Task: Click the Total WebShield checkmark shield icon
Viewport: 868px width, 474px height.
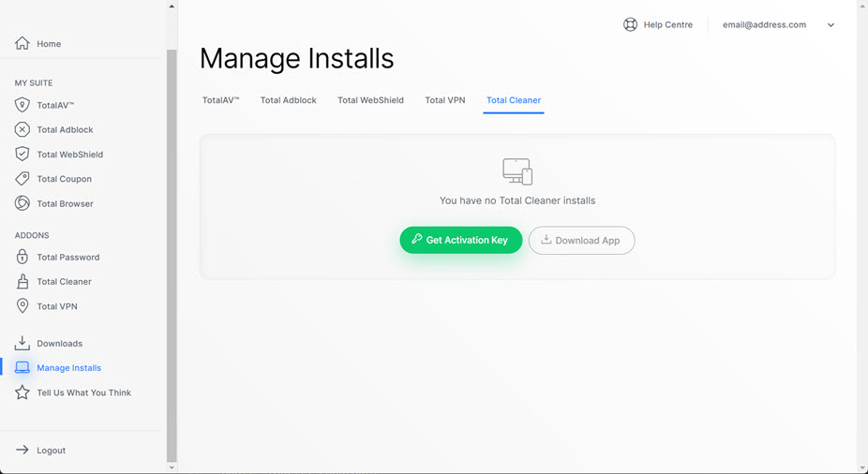Action: 22,154
